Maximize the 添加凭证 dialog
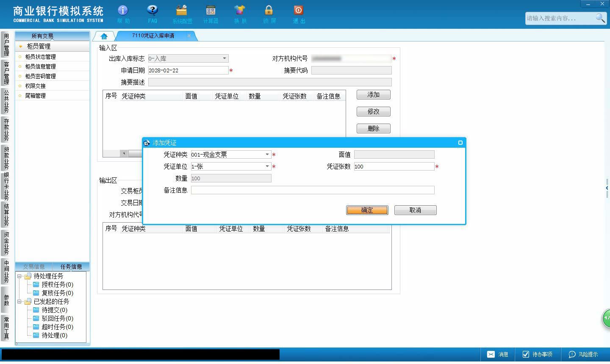The image size is (610, 364). pos(460,143)
